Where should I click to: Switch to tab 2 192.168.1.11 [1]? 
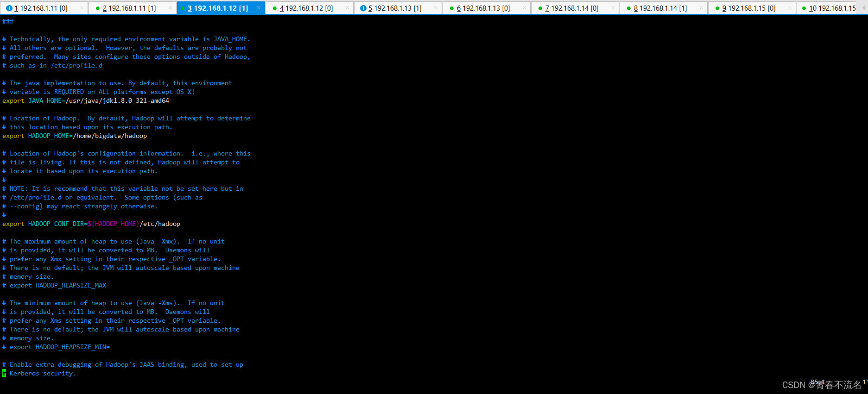[132, 8]
